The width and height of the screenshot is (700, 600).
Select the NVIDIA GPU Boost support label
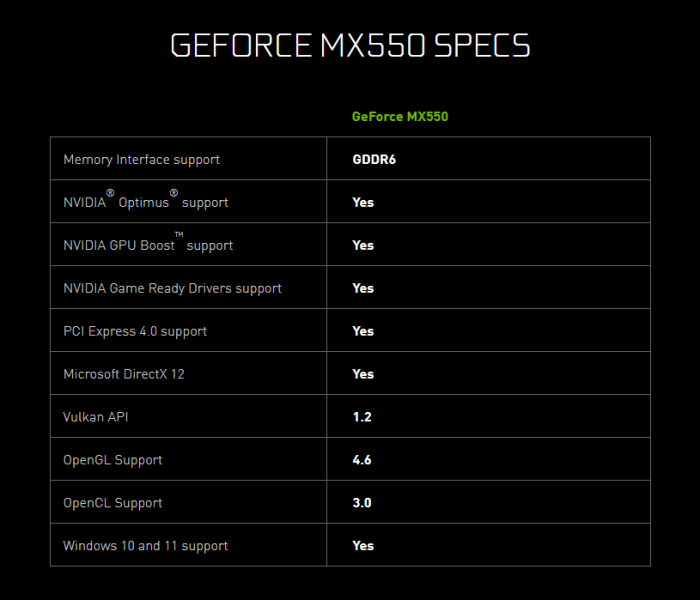(147, 245)
